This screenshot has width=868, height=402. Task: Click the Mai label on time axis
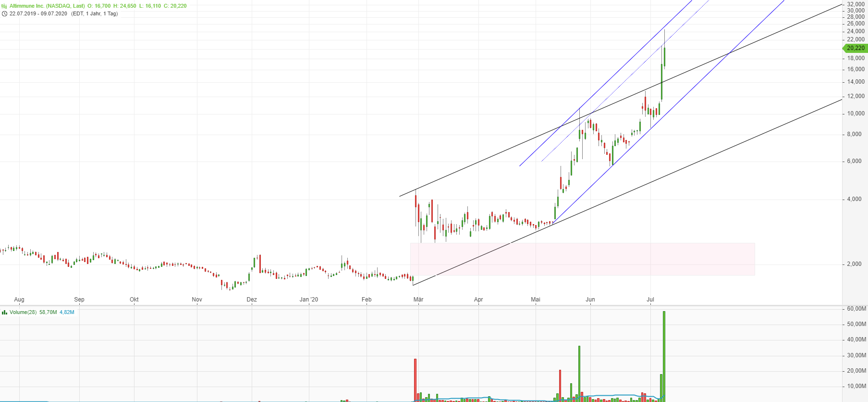click(536, 300)
